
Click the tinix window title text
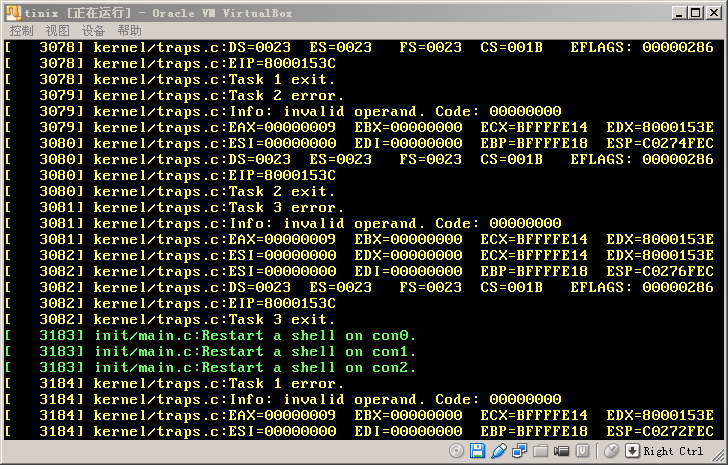158,13
